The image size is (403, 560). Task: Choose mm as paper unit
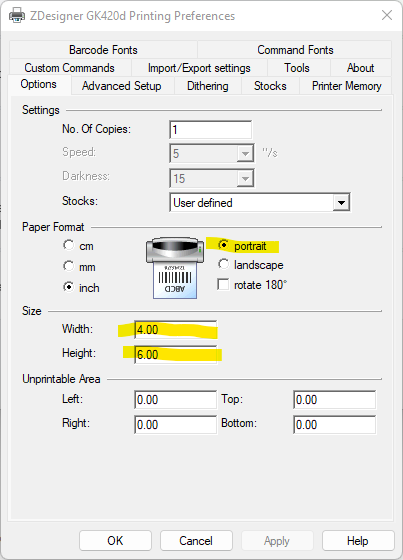(x=69, y=266)
